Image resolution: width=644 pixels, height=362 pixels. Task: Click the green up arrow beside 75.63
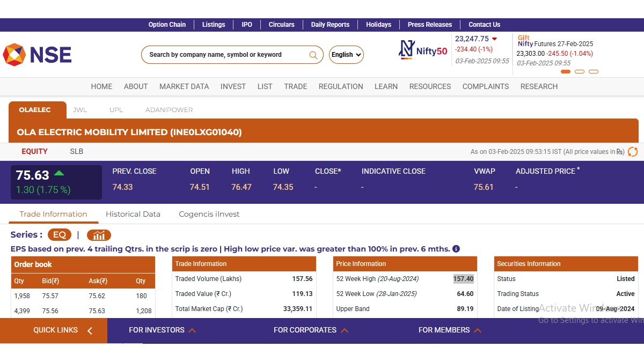(59, 173)
